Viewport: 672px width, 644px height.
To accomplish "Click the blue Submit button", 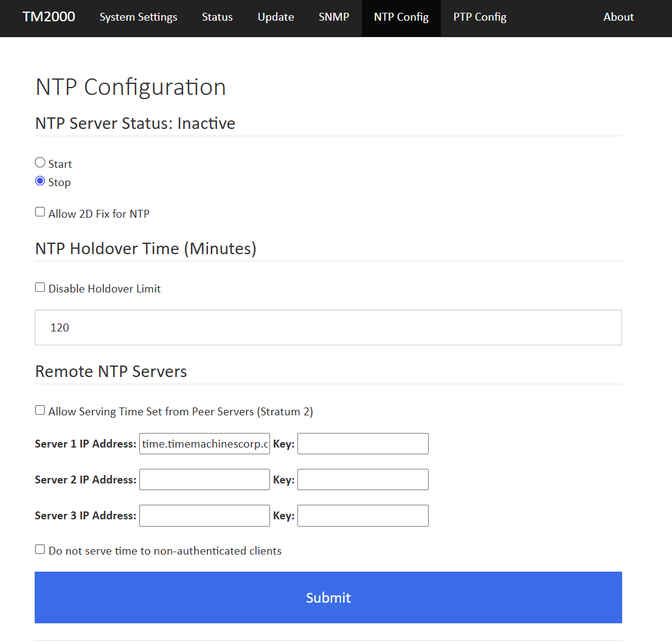I will tap(328, 597).
